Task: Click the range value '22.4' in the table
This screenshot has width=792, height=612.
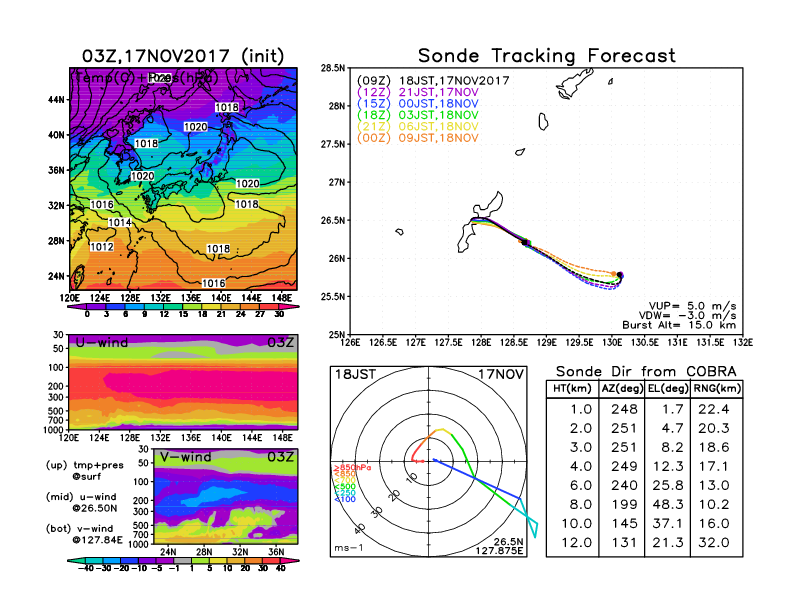Action: [x=714, y=409]
